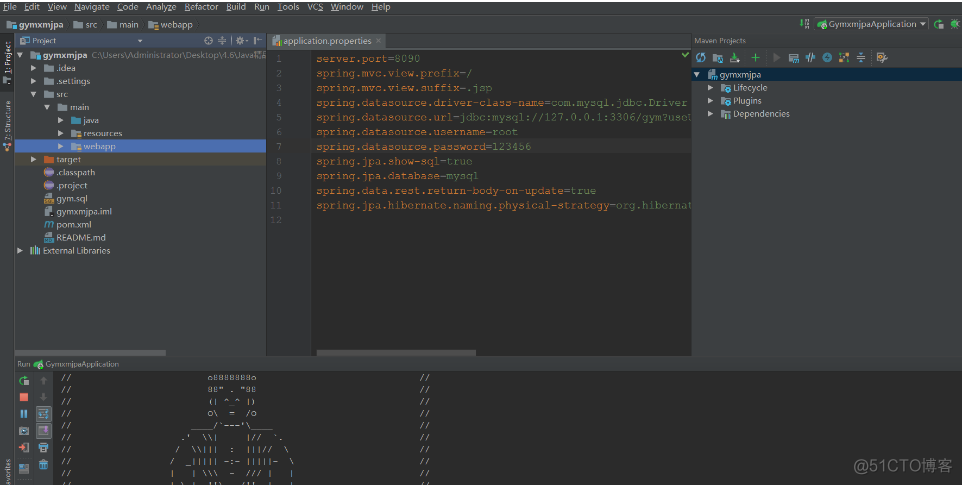This screenshot has height=485, width=963.
Task: Collapse all in Project panel
Action: [222, 41]
